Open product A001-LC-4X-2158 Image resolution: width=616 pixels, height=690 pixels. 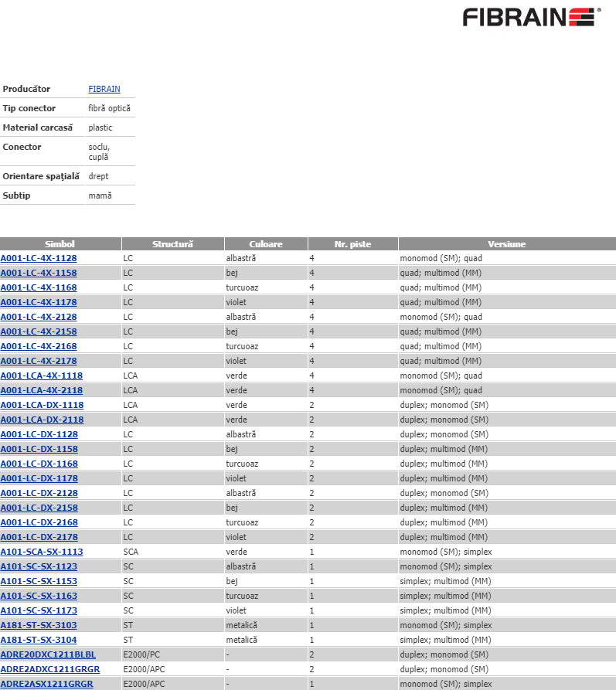[x=39, y=331]
